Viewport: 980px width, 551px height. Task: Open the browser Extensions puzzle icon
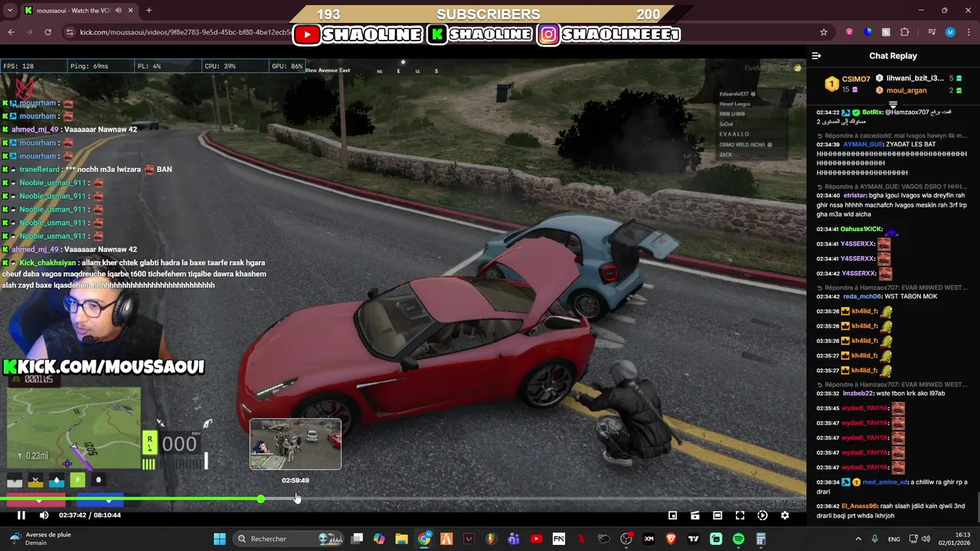pos(905,32)
